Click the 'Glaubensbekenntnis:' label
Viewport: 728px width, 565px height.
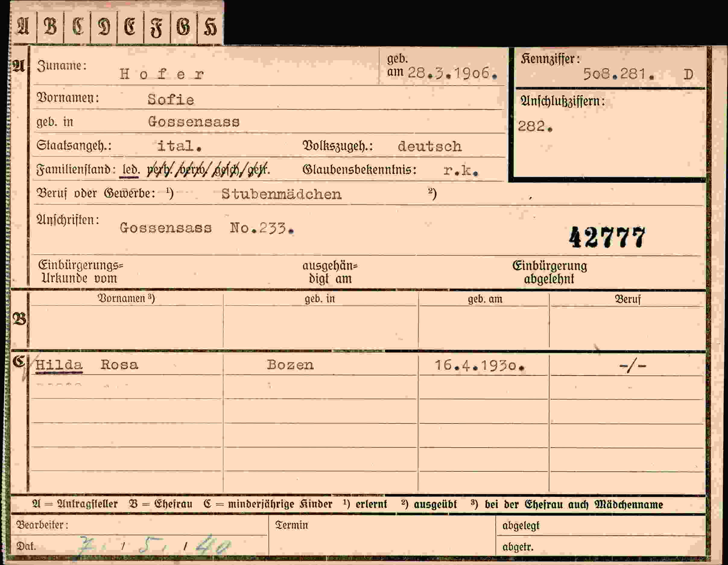[x=359, y=170]
